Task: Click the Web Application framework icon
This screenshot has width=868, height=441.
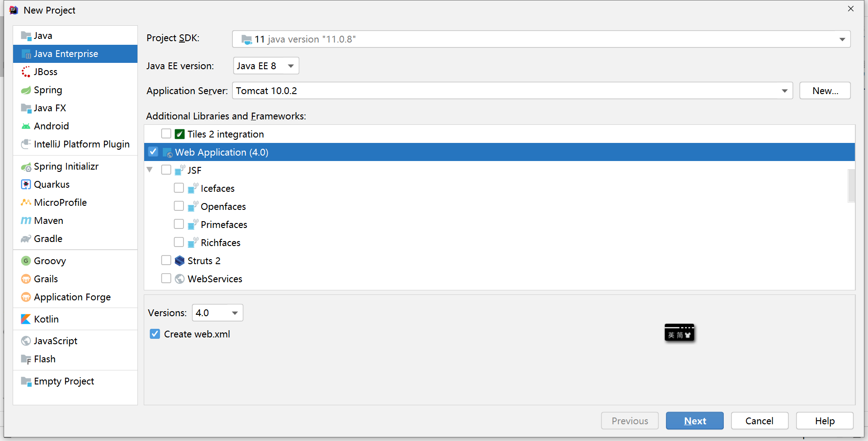Action: coord(167,152)
